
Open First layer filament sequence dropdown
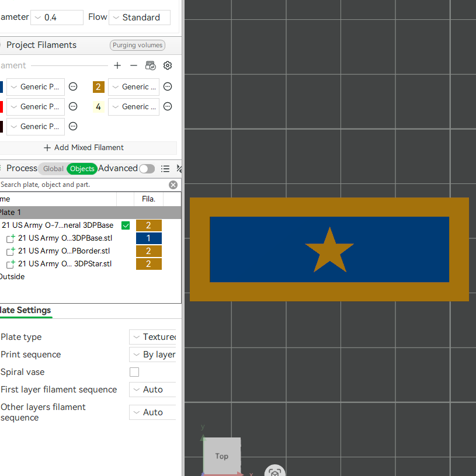(x=152, y=390)
